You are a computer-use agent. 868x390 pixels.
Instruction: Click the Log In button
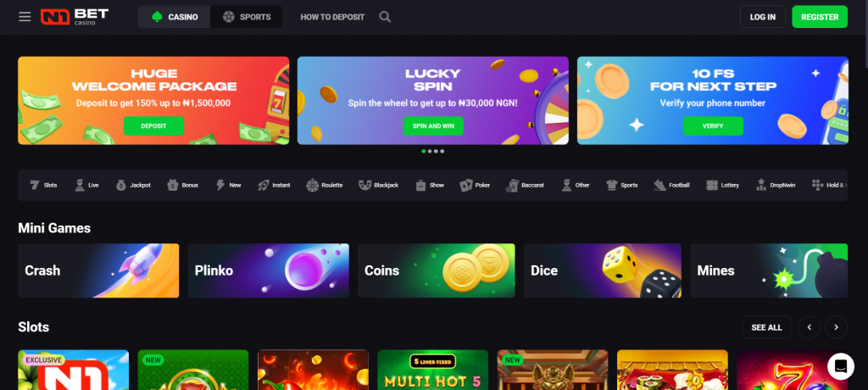click(x=762, y=17)
